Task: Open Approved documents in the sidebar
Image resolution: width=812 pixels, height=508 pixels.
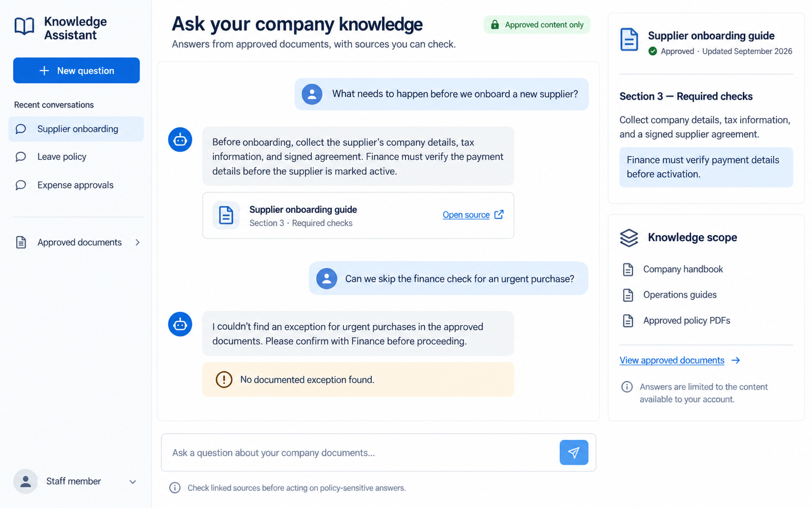Action: [x=76, y=242]
